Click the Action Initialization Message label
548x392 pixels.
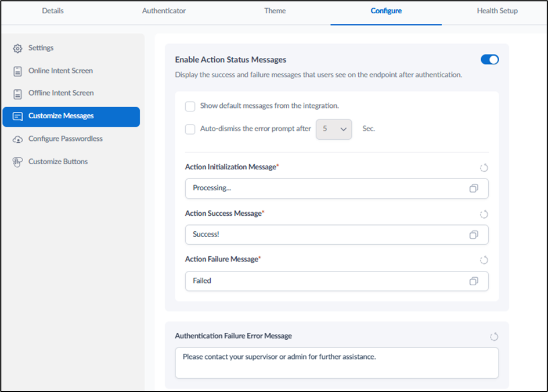232,167
